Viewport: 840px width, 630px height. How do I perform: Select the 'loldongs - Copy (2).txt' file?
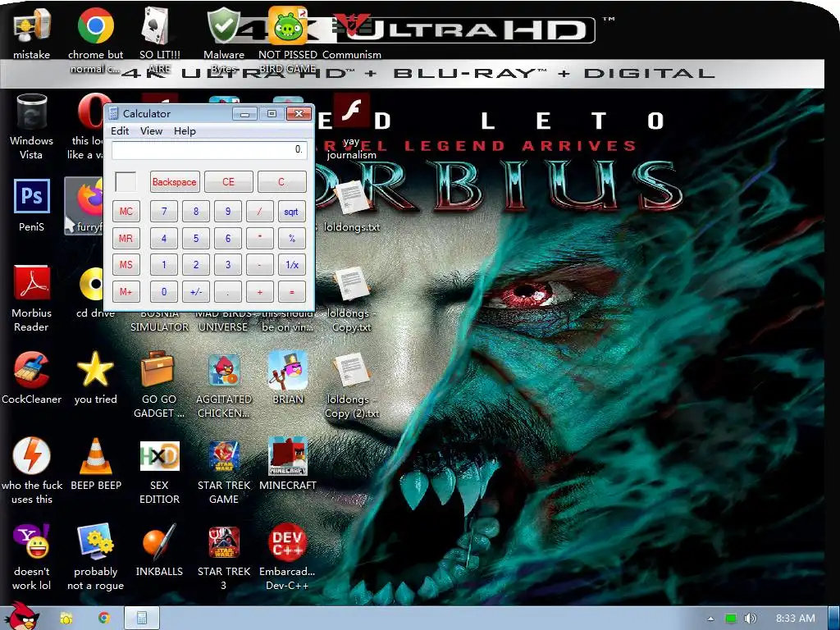(351, 386)
